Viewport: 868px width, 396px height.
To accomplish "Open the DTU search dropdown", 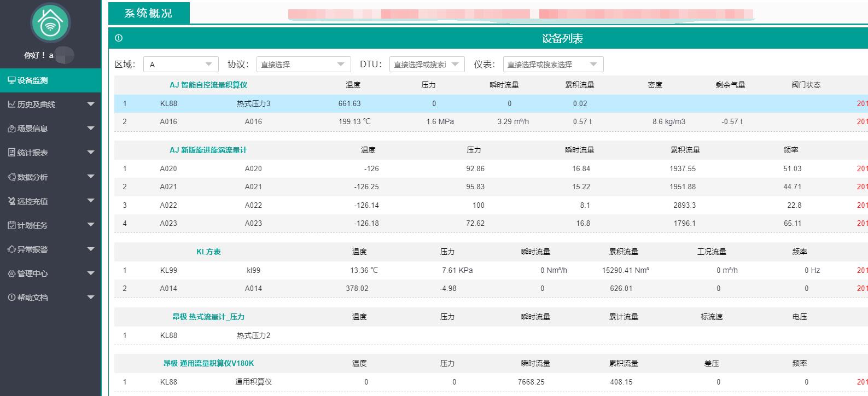I will [427, 65].
